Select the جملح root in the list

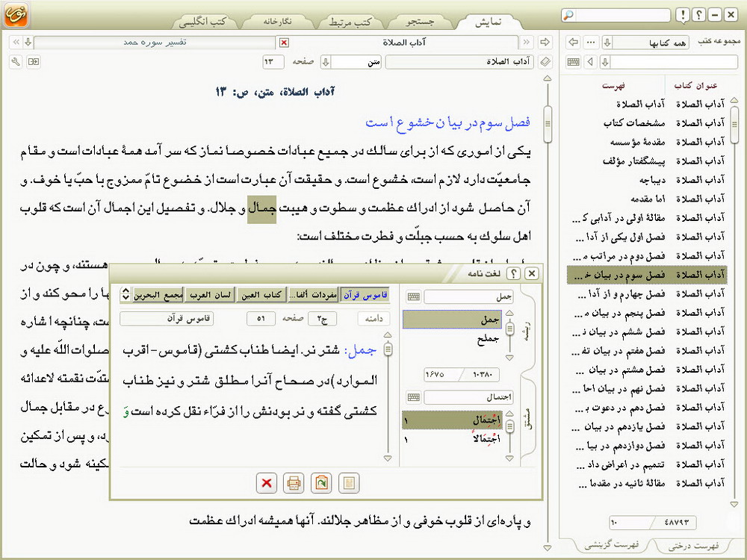pos(453,339)
